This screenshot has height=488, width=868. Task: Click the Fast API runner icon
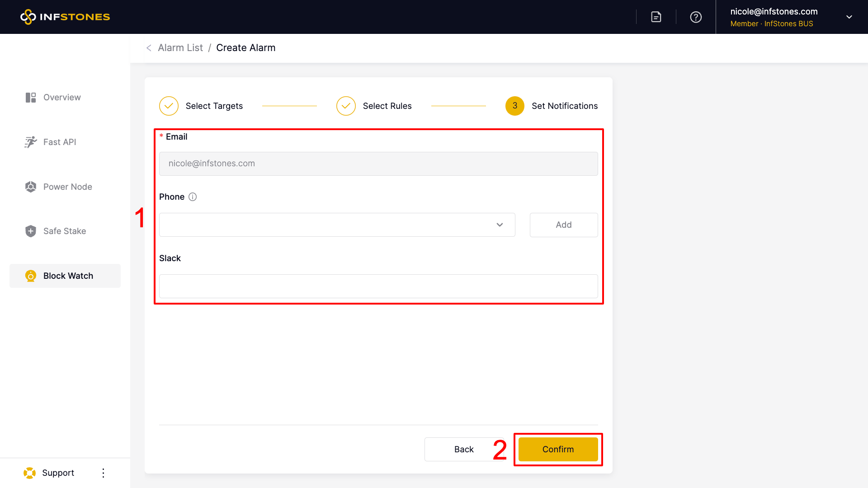pyautogui.click(x=31, y=142)
